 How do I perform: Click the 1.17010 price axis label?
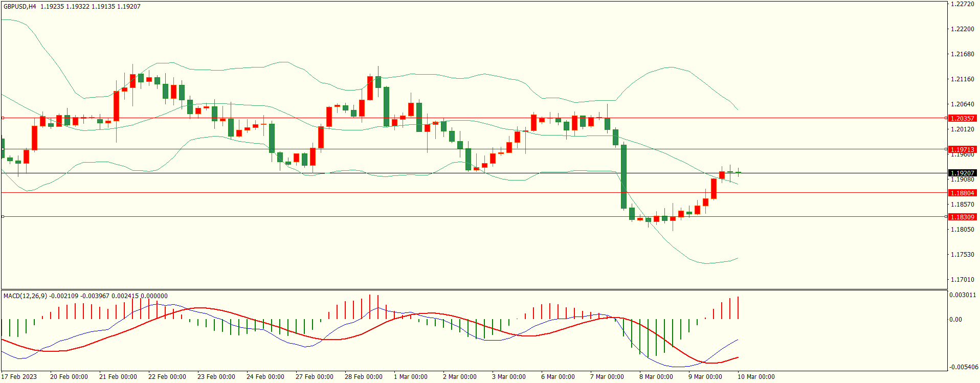[962, 280]
